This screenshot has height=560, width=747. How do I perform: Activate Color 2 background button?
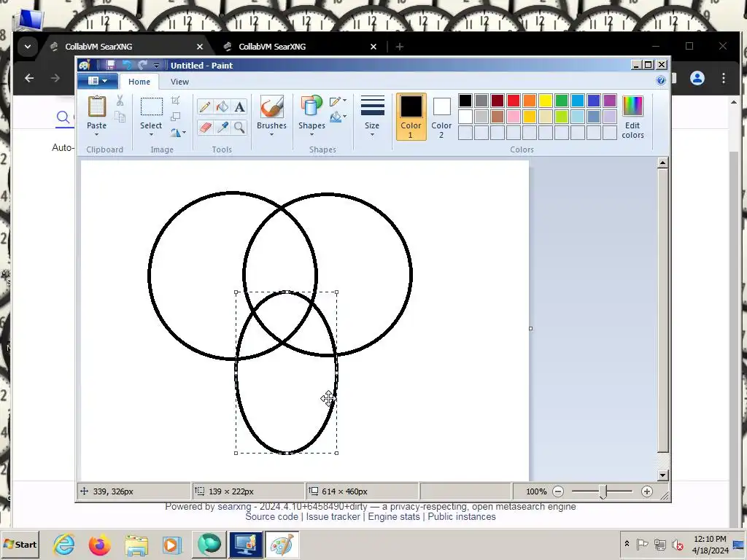click(441, 117)
